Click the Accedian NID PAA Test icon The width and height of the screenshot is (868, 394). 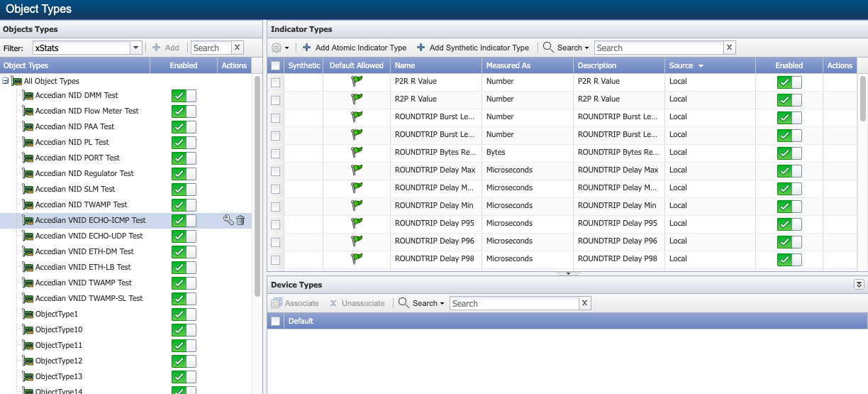(28, 126)
